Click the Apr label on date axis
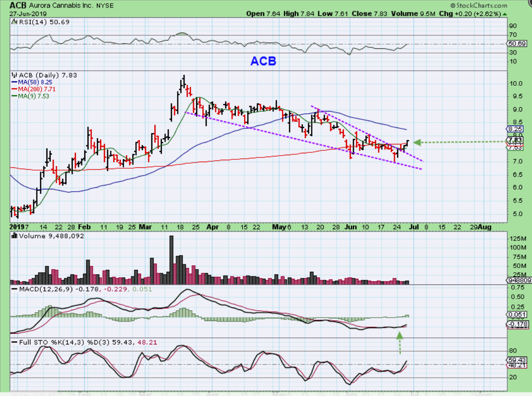 click(x=213, y=227)
